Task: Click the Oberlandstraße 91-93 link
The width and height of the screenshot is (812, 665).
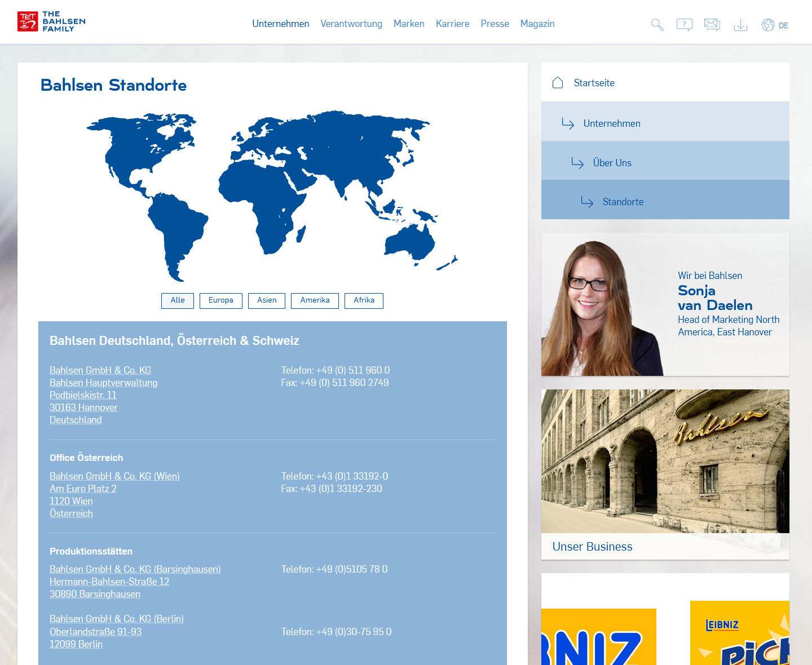Action: pyautogui.click(x=95, y=632)
